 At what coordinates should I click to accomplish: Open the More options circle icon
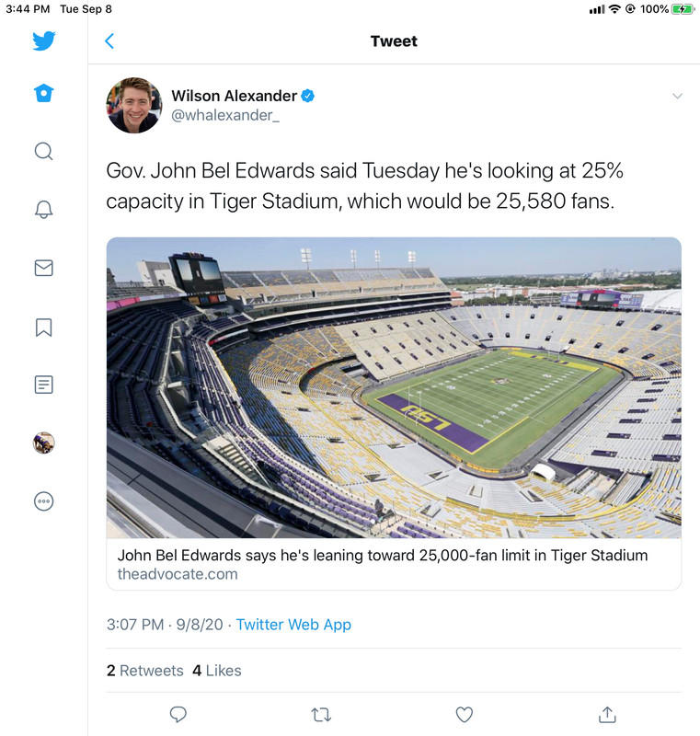coord(43,501)
